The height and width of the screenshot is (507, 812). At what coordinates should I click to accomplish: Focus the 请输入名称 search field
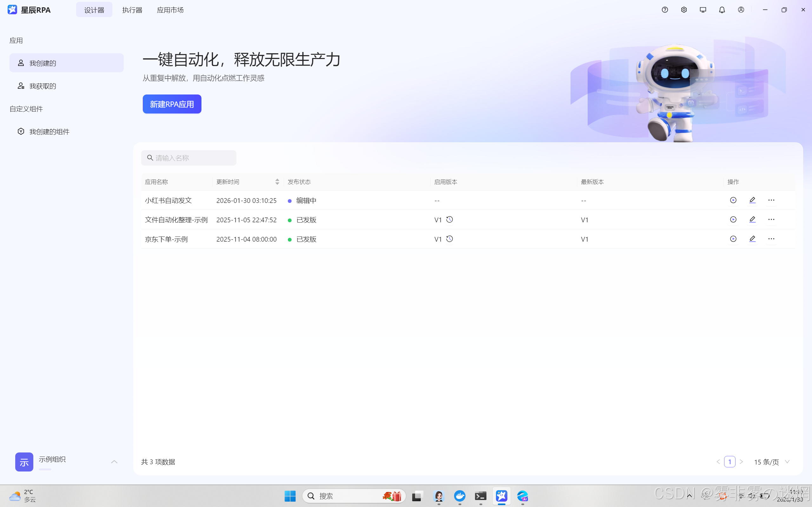point(188,158)
